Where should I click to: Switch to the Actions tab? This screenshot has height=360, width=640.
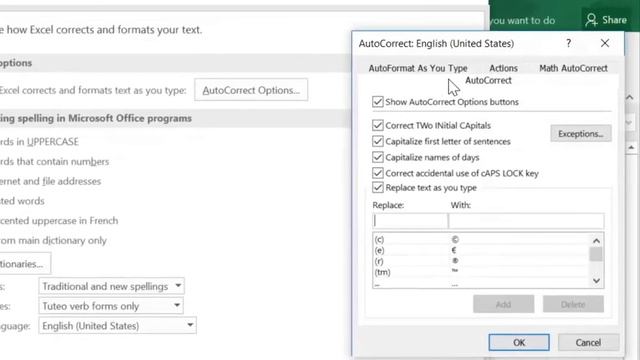(503, 68)
